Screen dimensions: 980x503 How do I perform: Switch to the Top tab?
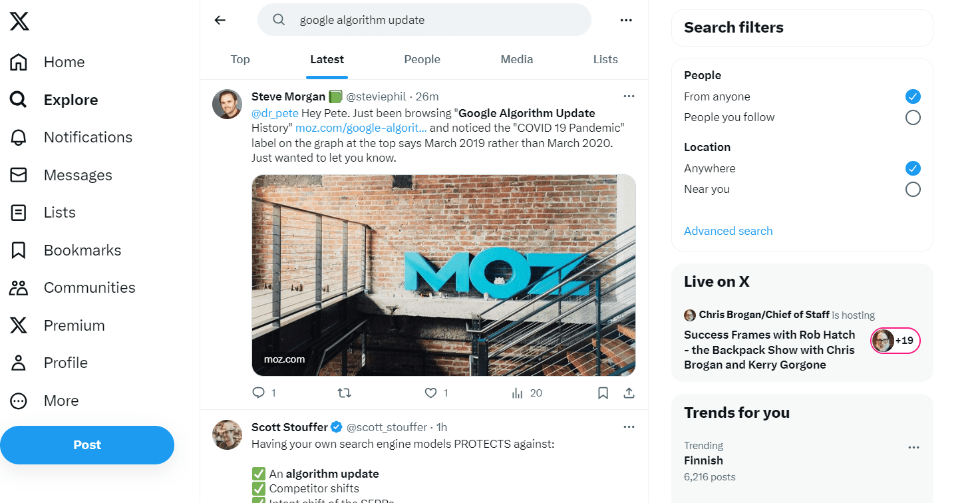(x=240, y=59)
